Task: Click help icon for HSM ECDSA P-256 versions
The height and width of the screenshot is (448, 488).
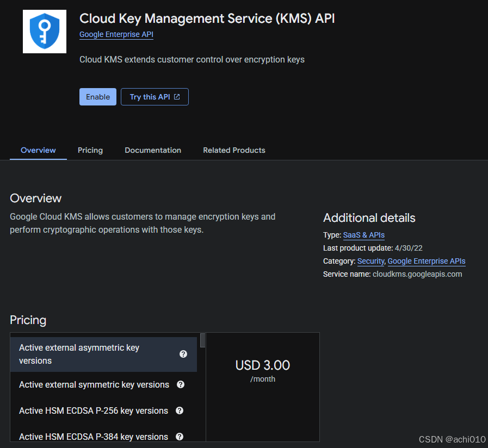Action: coord(180,410)
